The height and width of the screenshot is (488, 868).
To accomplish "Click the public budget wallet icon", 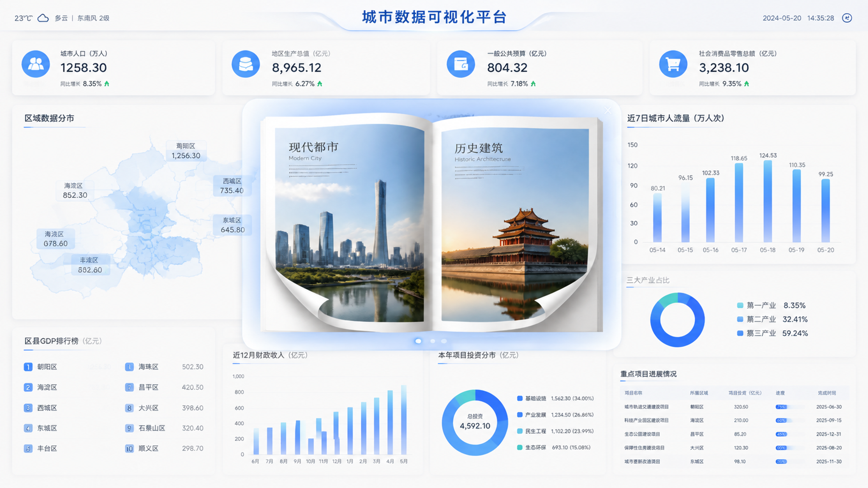I will (461, 64).
